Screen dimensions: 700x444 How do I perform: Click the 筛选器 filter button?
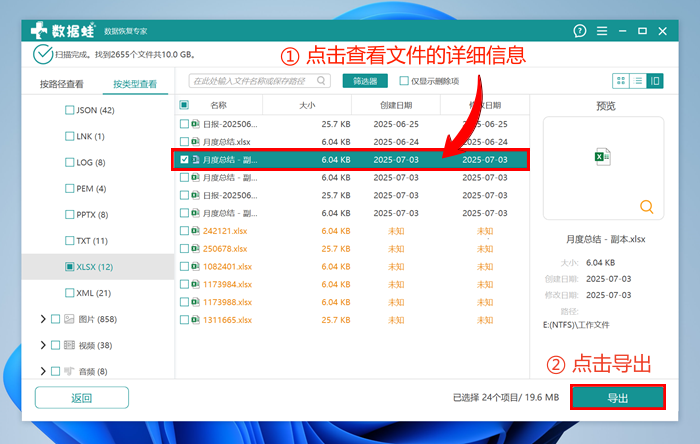tap(365, 81)
